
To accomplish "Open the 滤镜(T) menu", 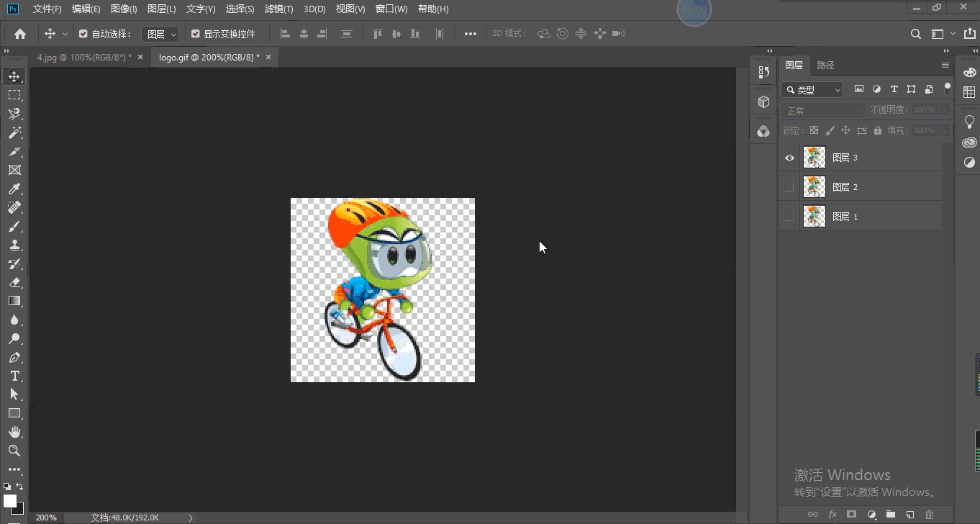I will [279, 9].
